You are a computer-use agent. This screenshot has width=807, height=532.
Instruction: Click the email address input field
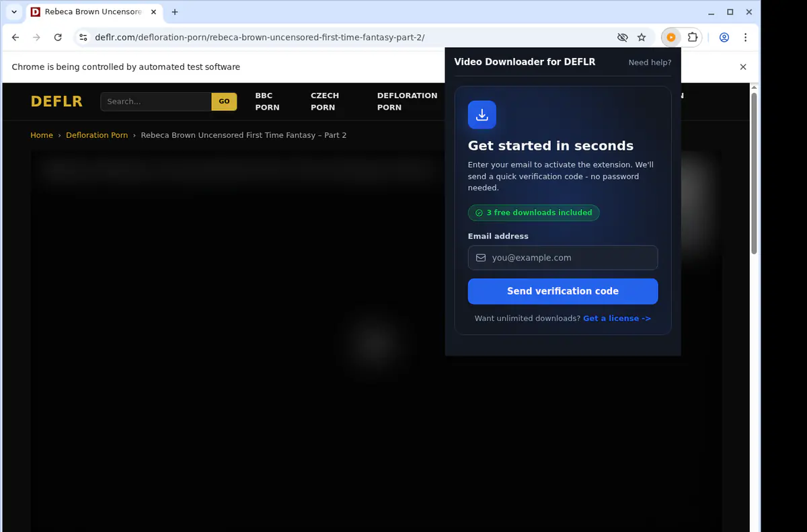(x=563, y=258)
